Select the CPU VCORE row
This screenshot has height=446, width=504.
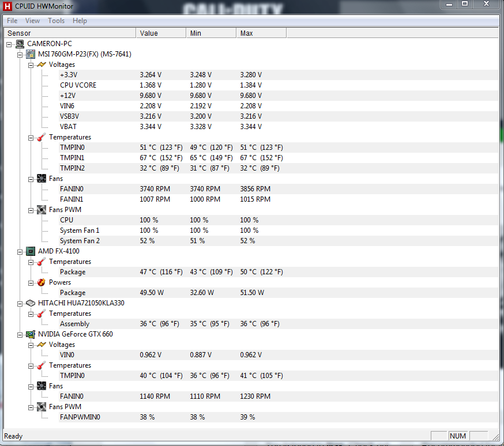[279, 85]
